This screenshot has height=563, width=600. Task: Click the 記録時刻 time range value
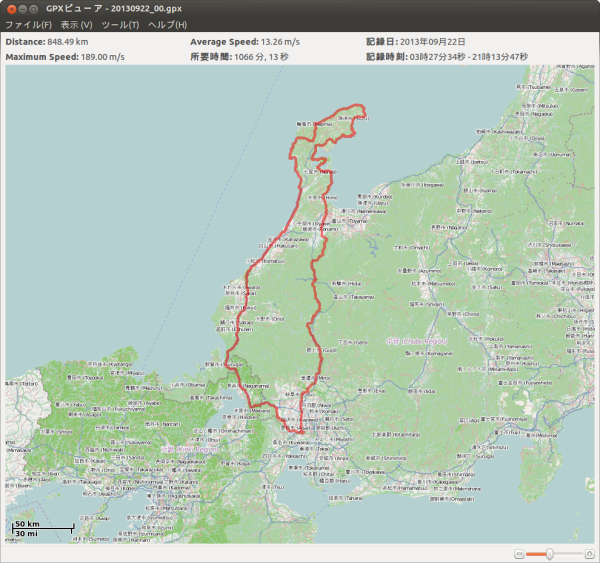pyautogui.click(x=476, y=57)
